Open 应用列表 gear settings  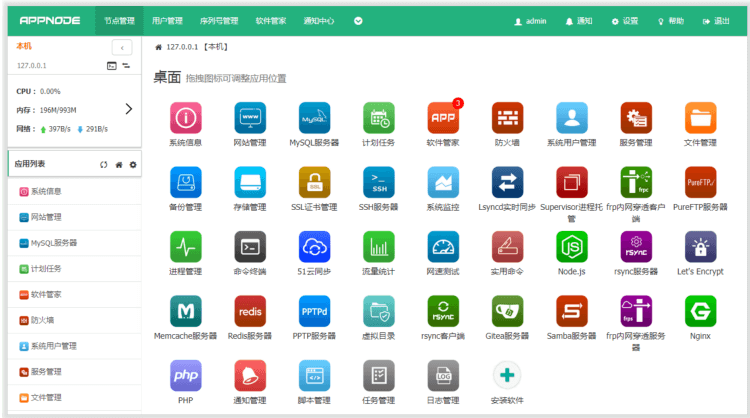click(133, 165)
